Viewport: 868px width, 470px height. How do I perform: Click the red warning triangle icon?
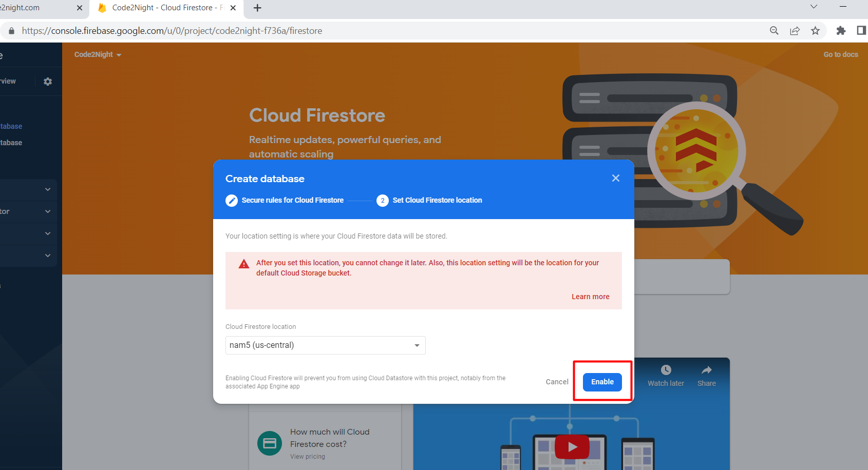[x=244, y=264]
